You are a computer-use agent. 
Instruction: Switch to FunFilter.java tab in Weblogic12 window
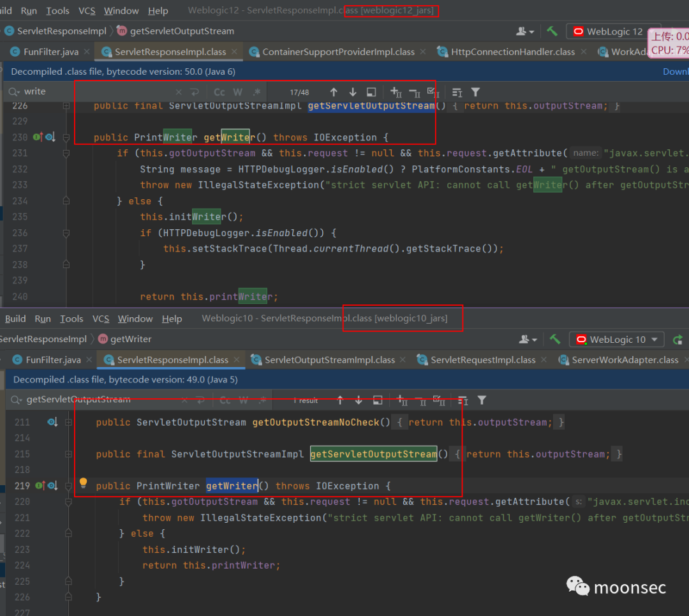point(51,52)
